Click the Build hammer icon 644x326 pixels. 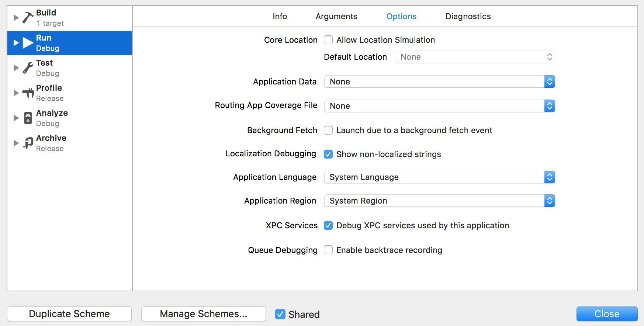[x=28, y=17]
